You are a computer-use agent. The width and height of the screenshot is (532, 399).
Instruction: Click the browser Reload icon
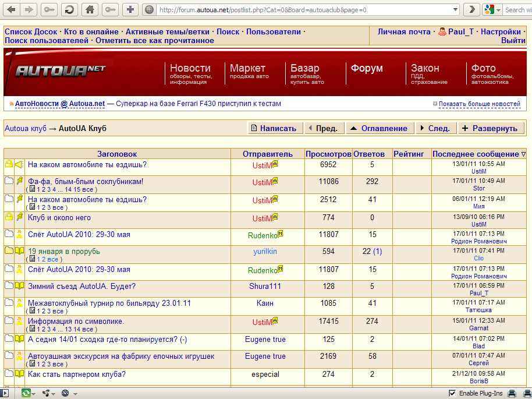click(69, 9)
